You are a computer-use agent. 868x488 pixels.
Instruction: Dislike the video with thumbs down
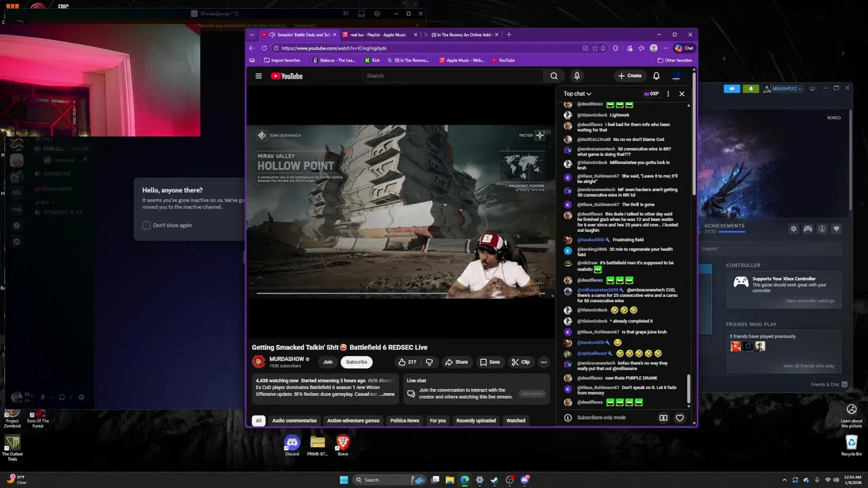pos(429,362)
